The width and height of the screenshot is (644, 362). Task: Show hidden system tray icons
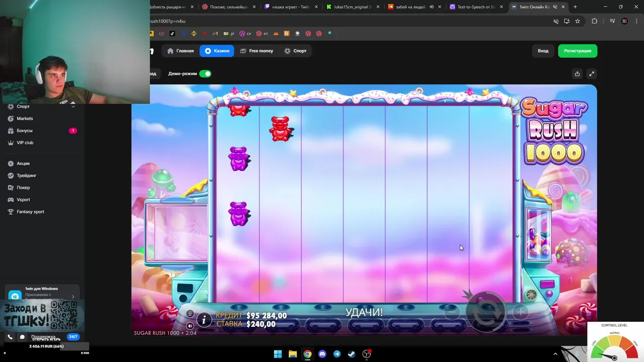[x=555, y=354]
